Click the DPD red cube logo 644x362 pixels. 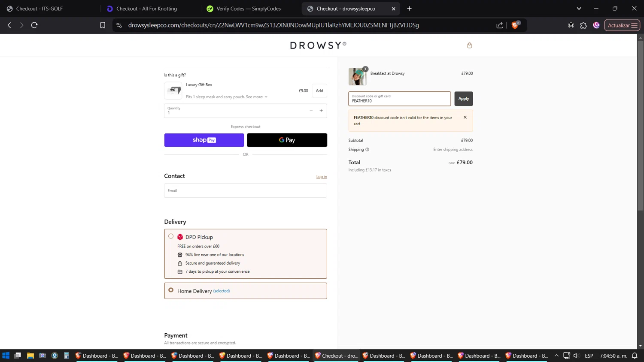(x=180, y=237)
